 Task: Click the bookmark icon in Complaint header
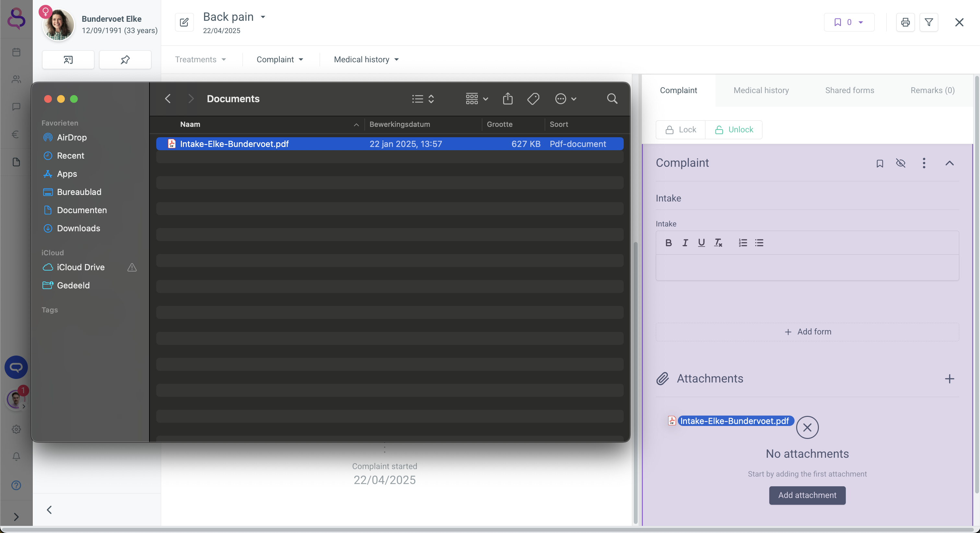(x=880, y=163)
